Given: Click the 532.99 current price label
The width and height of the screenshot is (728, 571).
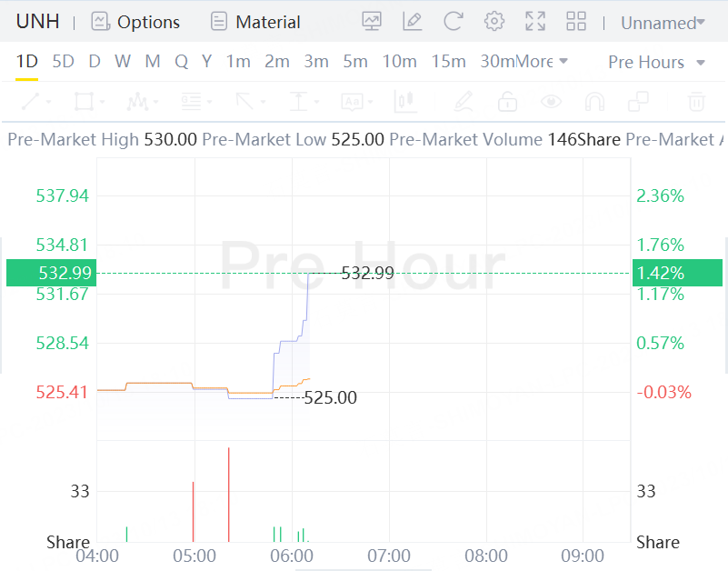Looking at the screenshot, I should click(x=51, y=273).
